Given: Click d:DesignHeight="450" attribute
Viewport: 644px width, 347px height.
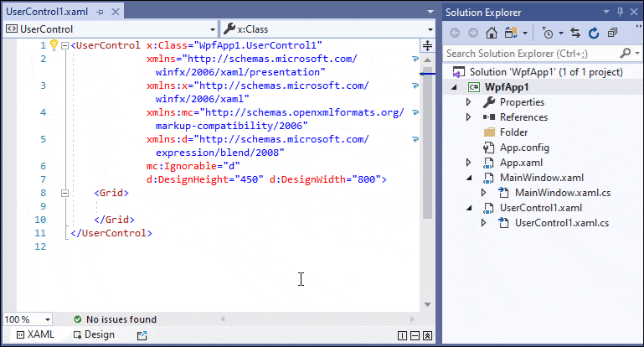Looking at the screenshot, I should tap(204, 179).
